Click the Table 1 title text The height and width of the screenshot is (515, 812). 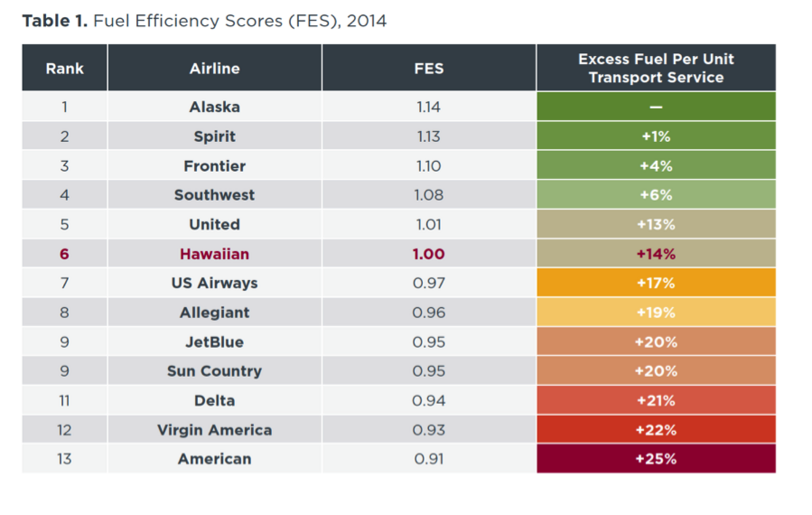tap(204, 21)
